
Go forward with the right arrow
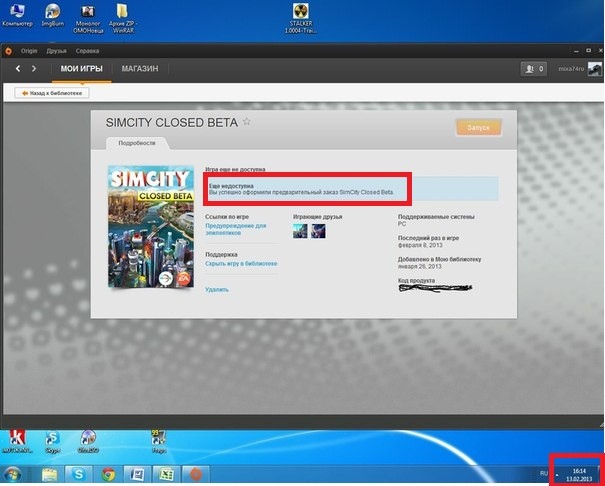[34, 69]
